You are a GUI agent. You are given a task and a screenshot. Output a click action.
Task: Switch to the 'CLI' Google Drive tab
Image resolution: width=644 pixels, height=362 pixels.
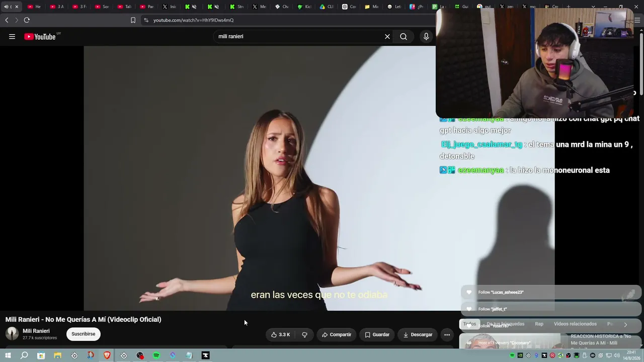click(x=327, y=7)
